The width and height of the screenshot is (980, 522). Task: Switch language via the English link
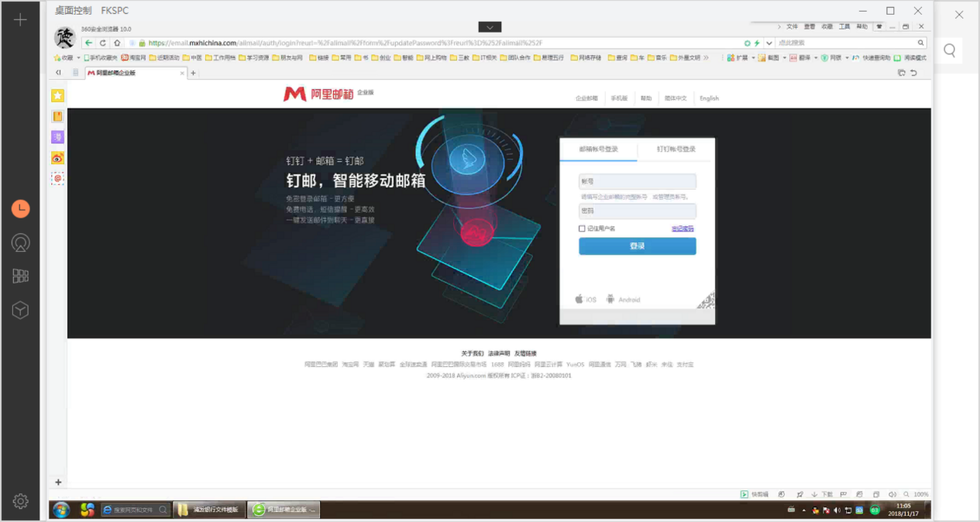tap(709, 98)
